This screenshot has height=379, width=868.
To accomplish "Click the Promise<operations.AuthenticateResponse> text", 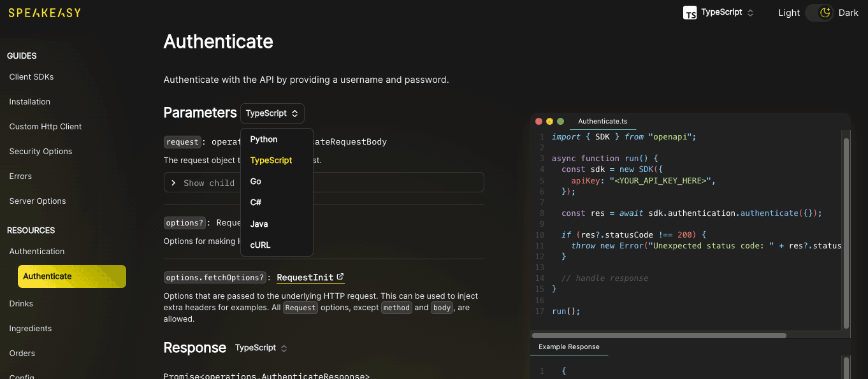I will tap(266, 375).
